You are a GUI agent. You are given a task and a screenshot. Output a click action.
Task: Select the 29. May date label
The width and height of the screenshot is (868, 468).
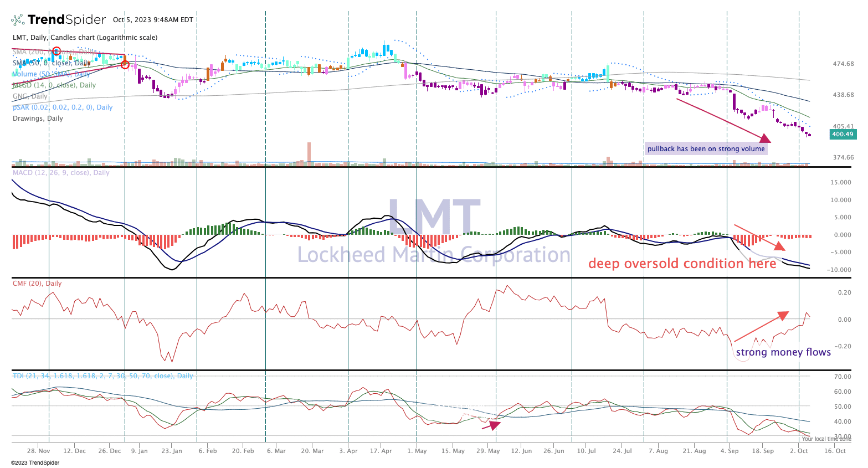pos(487,451)
